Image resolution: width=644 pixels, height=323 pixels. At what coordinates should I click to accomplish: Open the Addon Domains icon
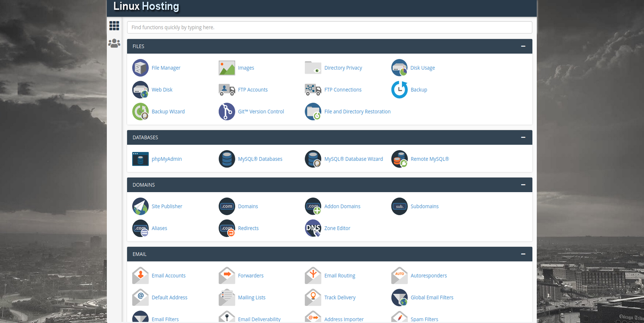coord(313,206)
